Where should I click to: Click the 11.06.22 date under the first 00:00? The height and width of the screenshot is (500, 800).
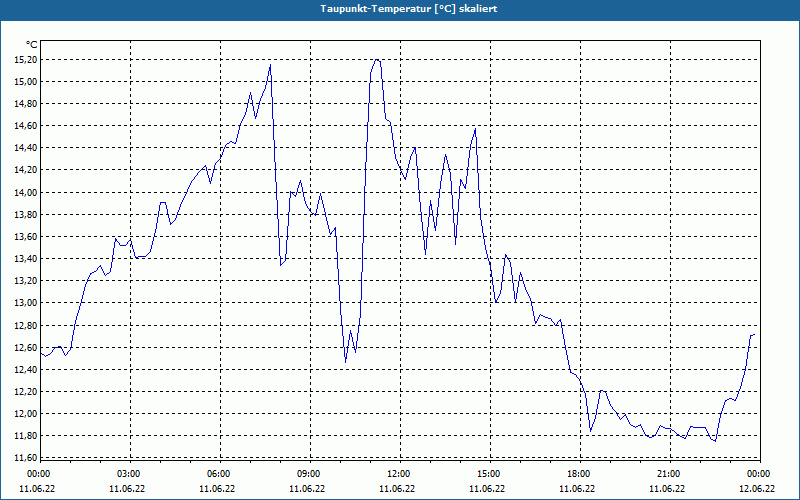pyautogui.click(x=37, y=489)
